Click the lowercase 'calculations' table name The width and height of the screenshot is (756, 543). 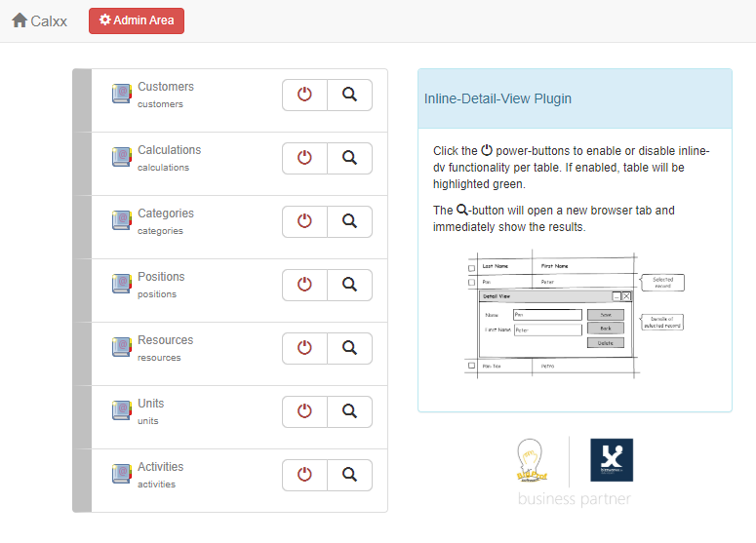(x=164, y=168)
